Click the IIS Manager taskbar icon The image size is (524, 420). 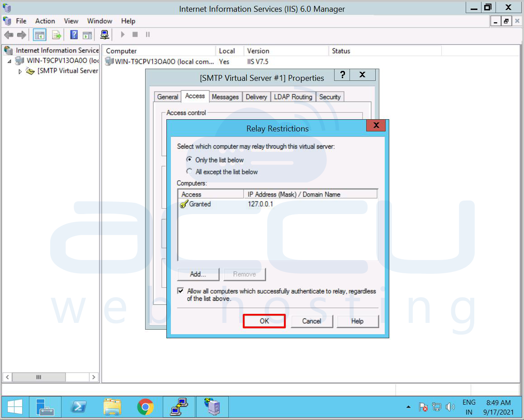tap(212, 407)
